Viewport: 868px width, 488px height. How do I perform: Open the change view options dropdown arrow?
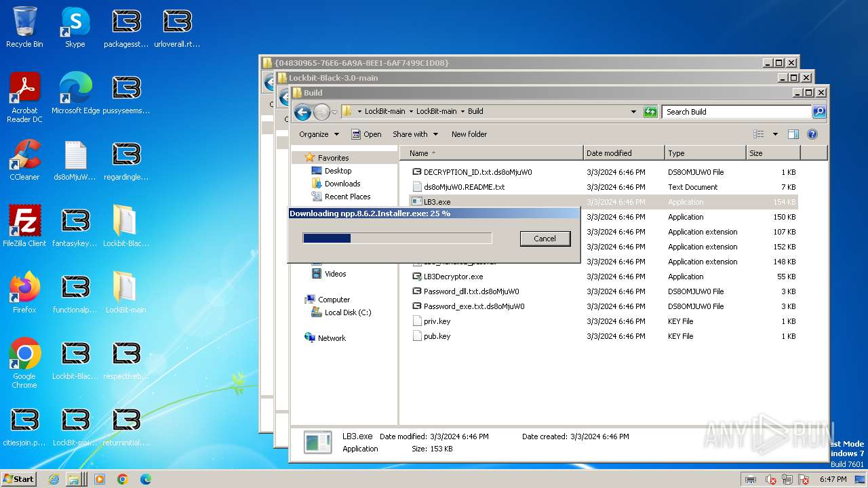point(775,134)
